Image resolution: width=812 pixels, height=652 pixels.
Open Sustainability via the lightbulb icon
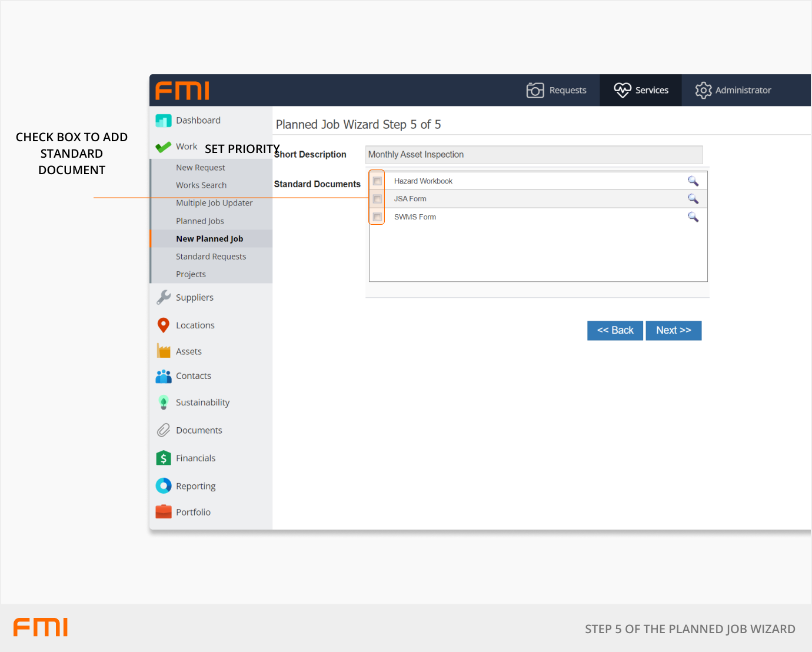pos(163,402)
